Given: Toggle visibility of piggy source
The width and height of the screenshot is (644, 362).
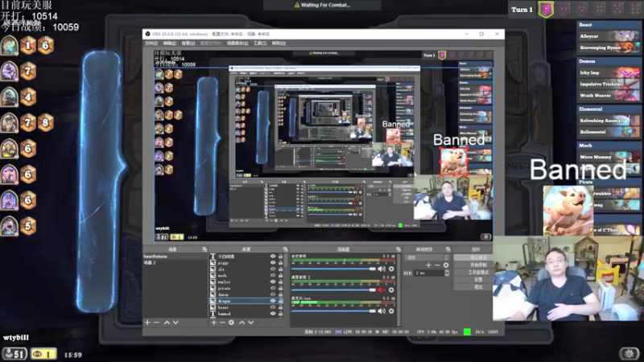Looking at the screenshot, I should pos(273,263).
